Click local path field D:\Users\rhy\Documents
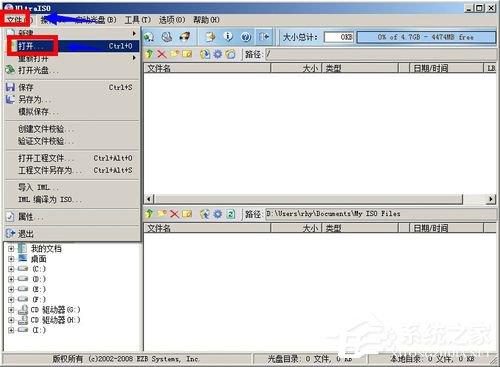The width and height of the screenshot is (500, 367). click(x=381, y=214)
